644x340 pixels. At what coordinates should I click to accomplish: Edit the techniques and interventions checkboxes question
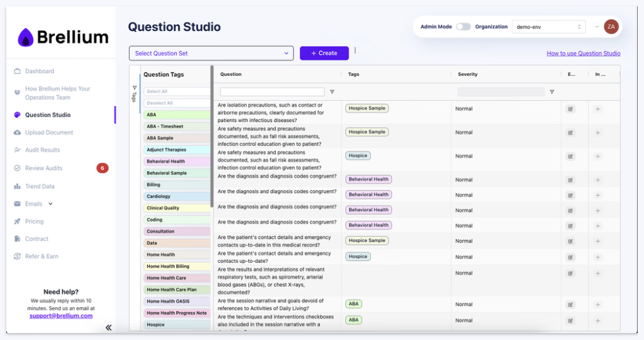point(571,320)
